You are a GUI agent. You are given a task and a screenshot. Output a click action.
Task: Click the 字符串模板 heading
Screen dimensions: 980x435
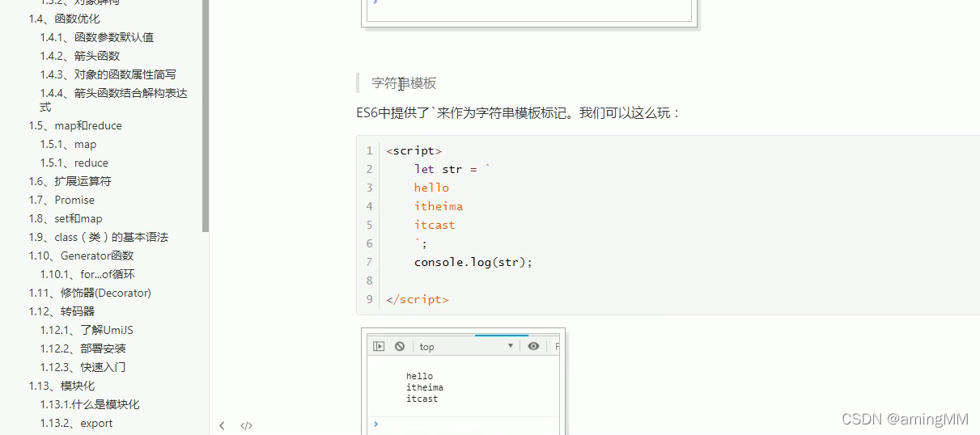404,83
